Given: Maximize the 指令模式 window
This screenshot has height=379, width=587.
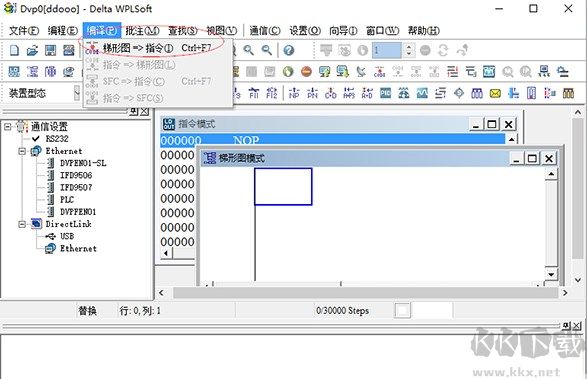Looking at the screenshot, I should coord(492,124).
